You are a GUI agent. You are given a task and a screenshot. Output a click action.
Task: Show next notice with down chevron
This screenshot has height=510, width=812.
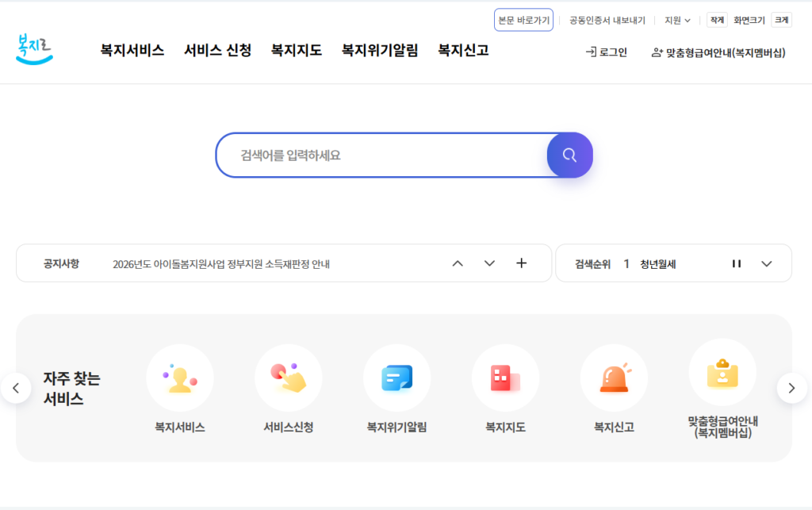[x=489, y=264]
